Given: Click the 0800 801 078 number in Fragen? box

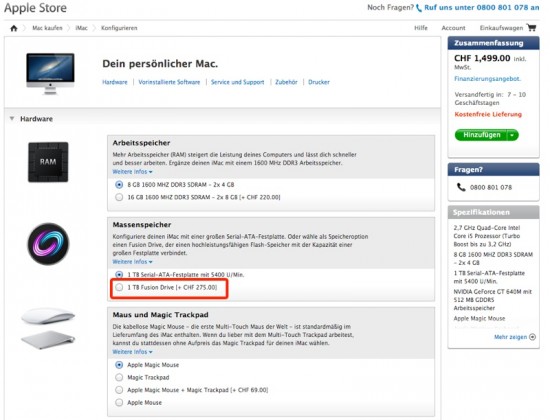Looking at the screenshot, I should [491, 187].
